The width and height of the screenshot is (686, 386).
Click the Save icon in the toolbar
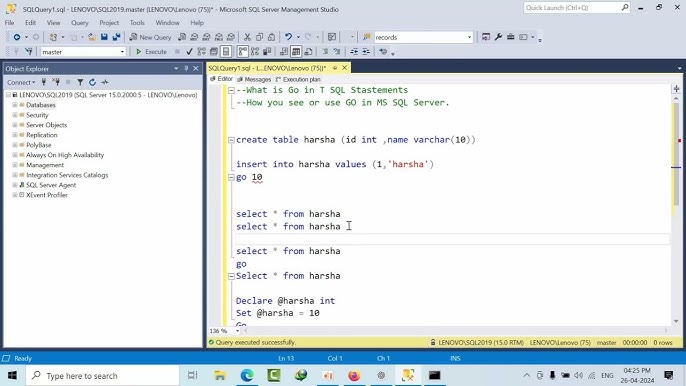click(104, 37)
